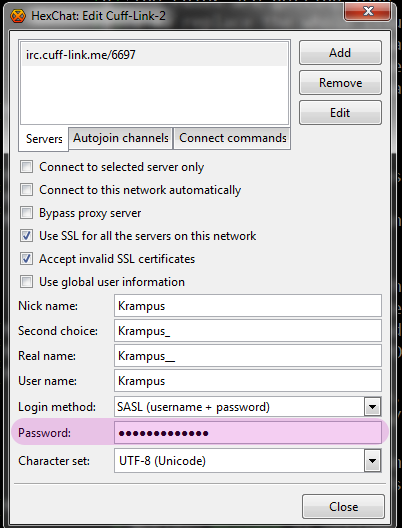Open the Connect commands tab
This screenshot has height=528, width=402.
(x=232, y=138)
